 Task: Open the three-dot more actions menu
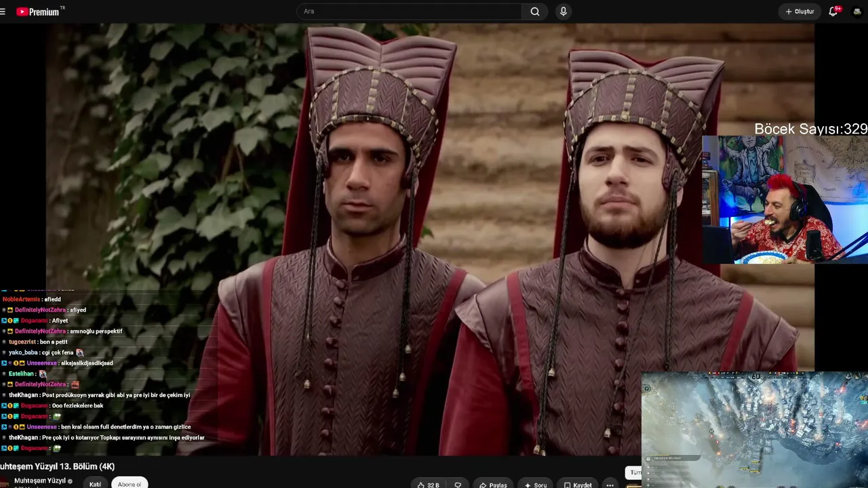point(610,485)
